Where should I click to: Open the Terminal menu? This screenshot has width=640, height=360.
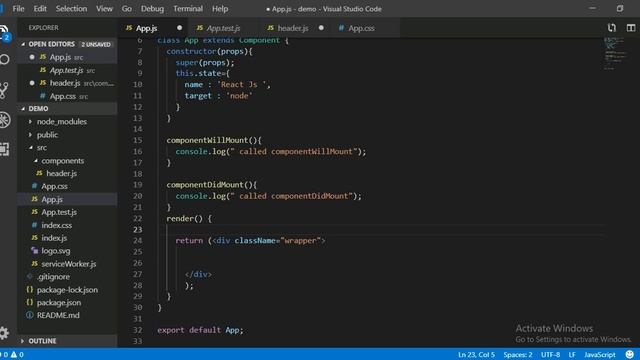click(188, 9)
